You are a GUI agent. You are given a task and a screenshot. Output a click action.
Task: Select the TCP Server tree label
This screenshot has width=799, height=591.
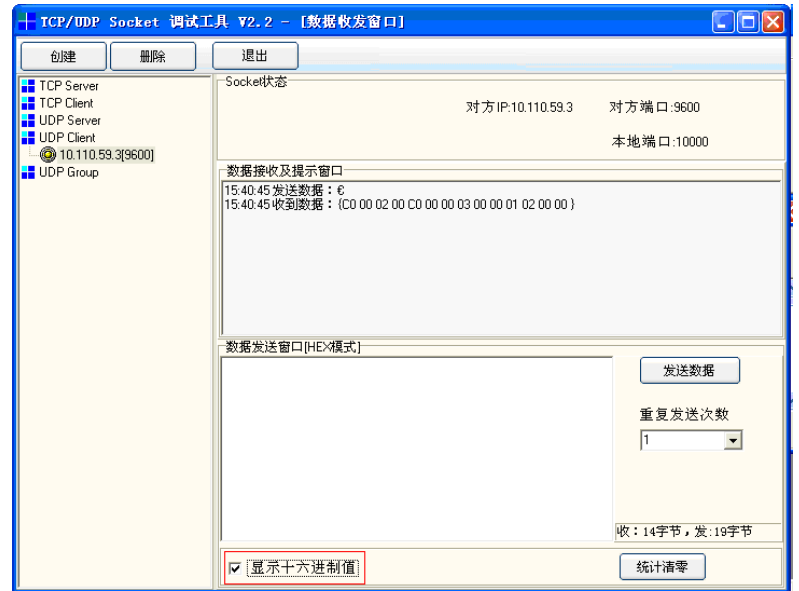[x=69, y=86]
